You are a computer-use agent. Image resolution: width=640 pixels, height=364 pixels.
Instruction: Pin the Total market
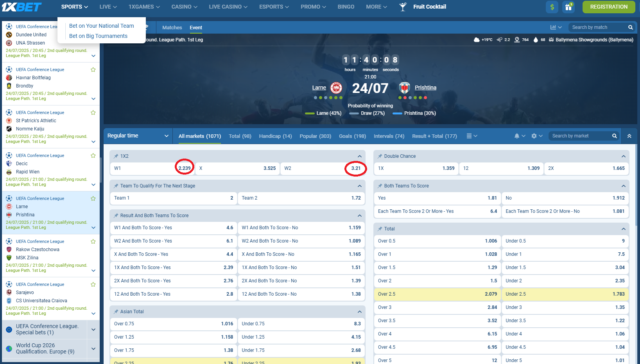pos(380,229)
